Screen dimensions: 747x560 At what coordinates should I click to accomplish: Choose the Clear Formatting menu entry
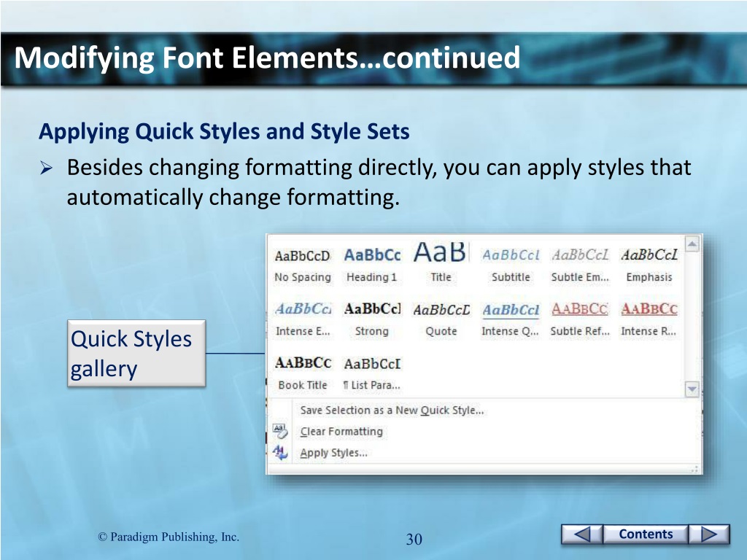coord(341,432)
